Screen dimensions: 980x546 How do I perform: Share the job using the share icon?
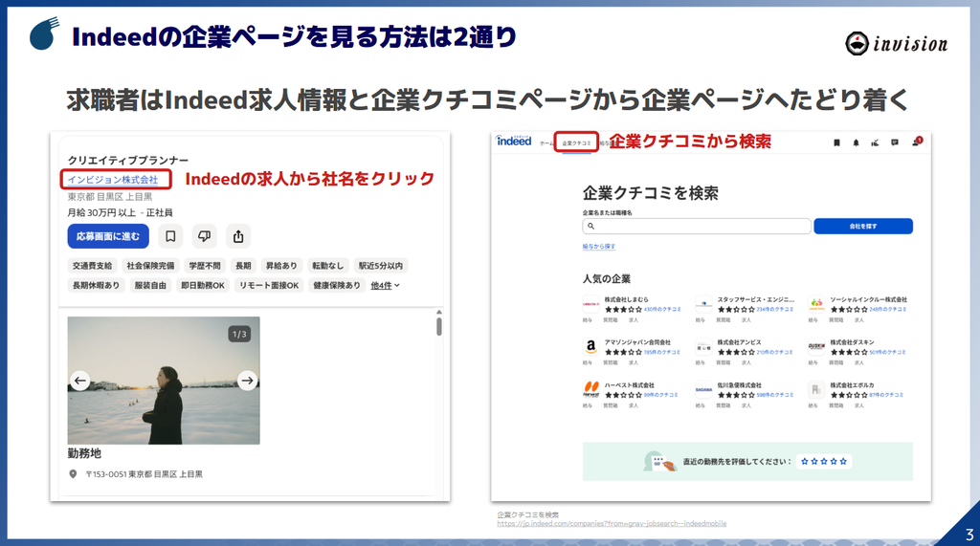click(x=238, y=236)
